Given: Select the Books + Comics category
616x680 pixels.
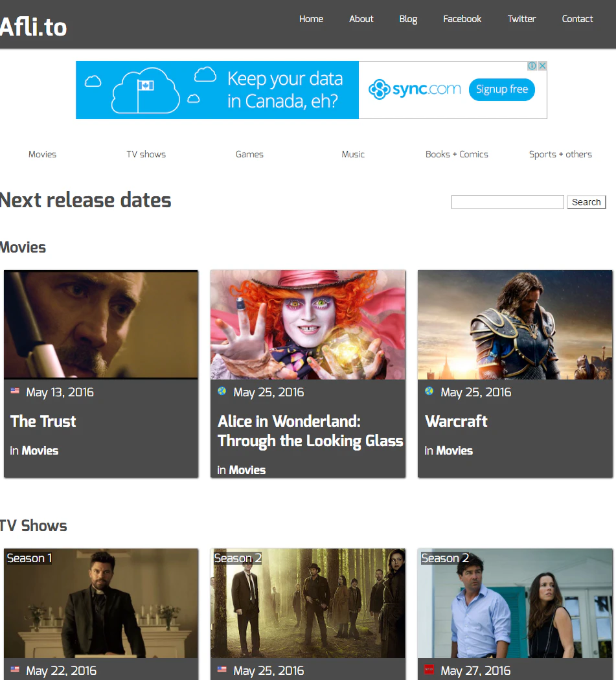Looking at the screenshot, I should 457,154.
